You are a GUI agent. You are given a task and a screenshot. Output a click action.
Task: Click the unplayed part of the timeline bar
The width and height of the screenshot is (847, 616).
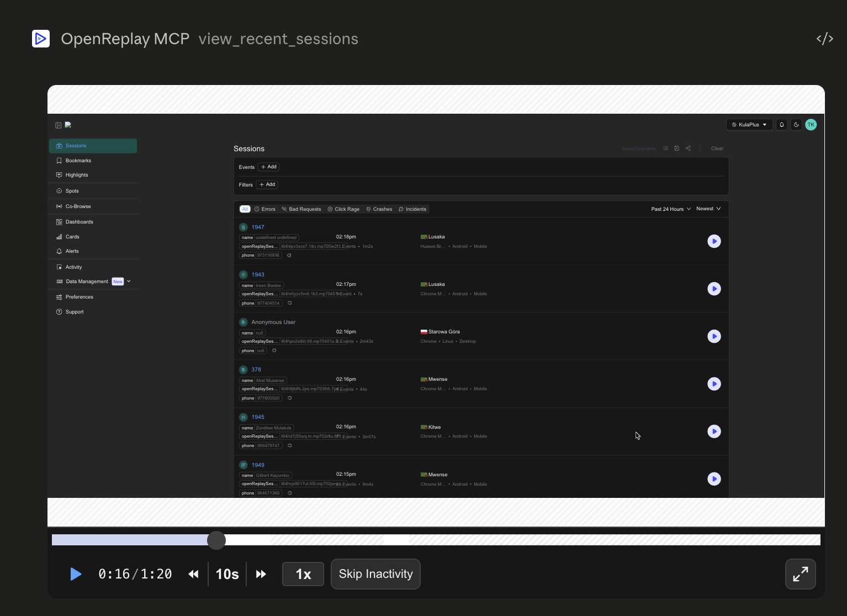pyautogui.click(x=523, y=540)
